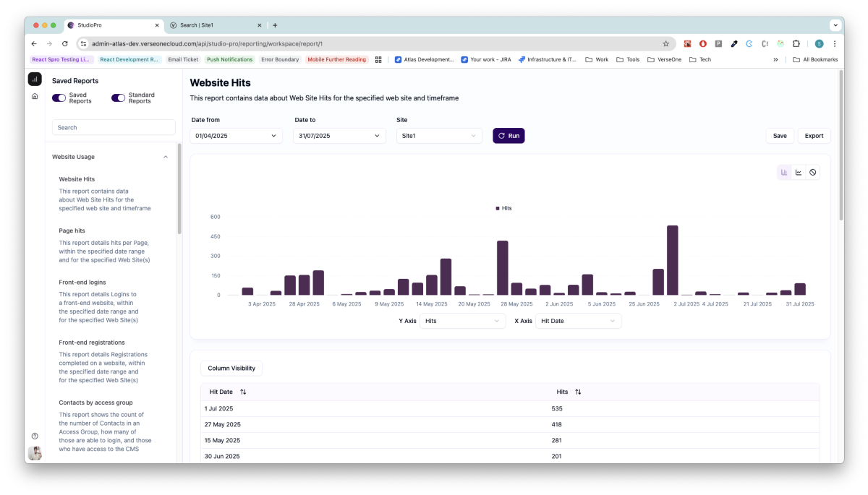Toggle the Saved Reports switch

tap(59, 98)
